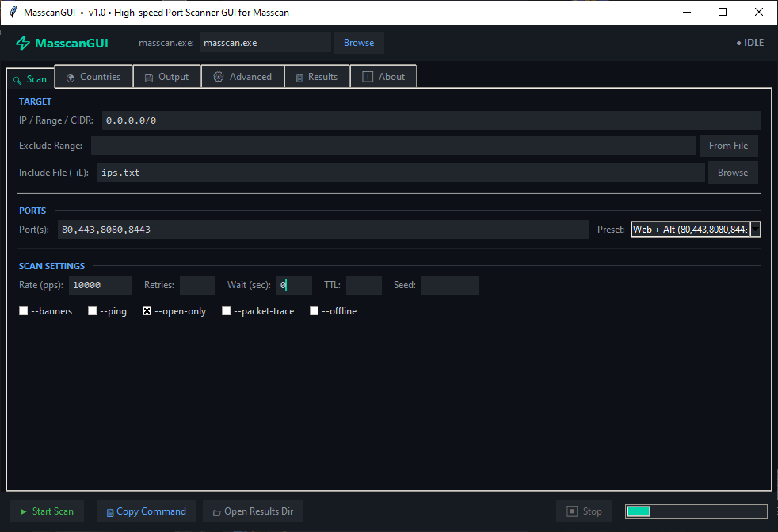Click the Exclude Range: label
Screen dimensions: 778x532
click(51, 146)
